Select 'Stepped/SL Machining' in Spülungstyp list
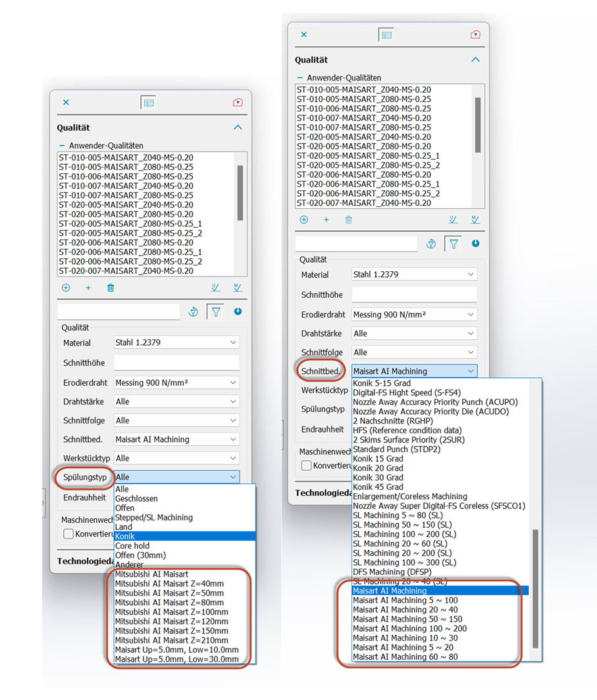This screenshot has height=700, width=597. coord(154,518)
